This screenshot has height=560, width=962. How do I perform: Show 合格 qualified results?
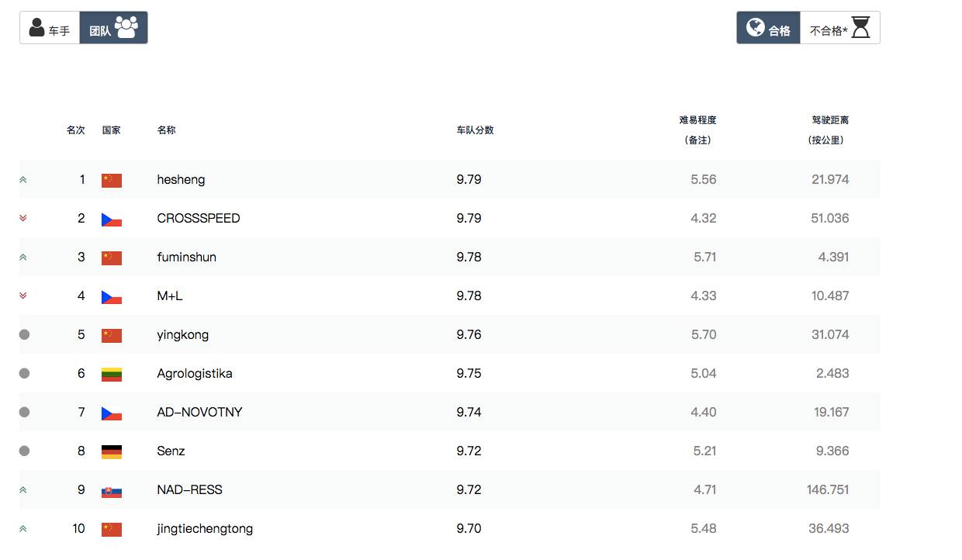click(768, 28)
